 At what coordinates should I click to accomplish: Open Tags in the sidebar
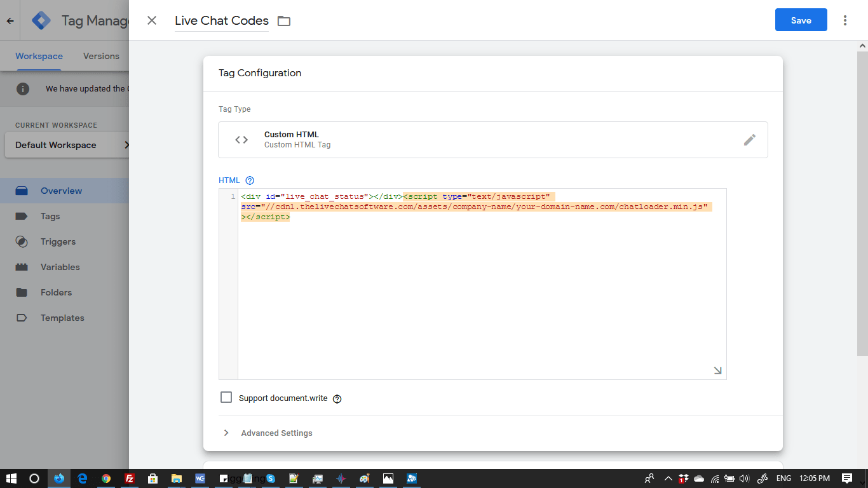(x=64, y=216)
